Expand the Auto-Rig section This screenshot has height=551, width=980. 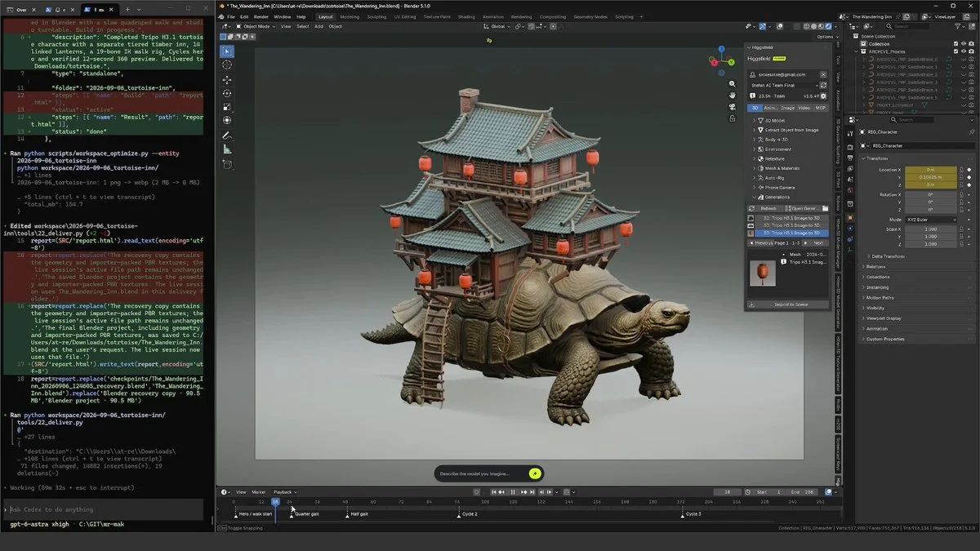point(771,178)
